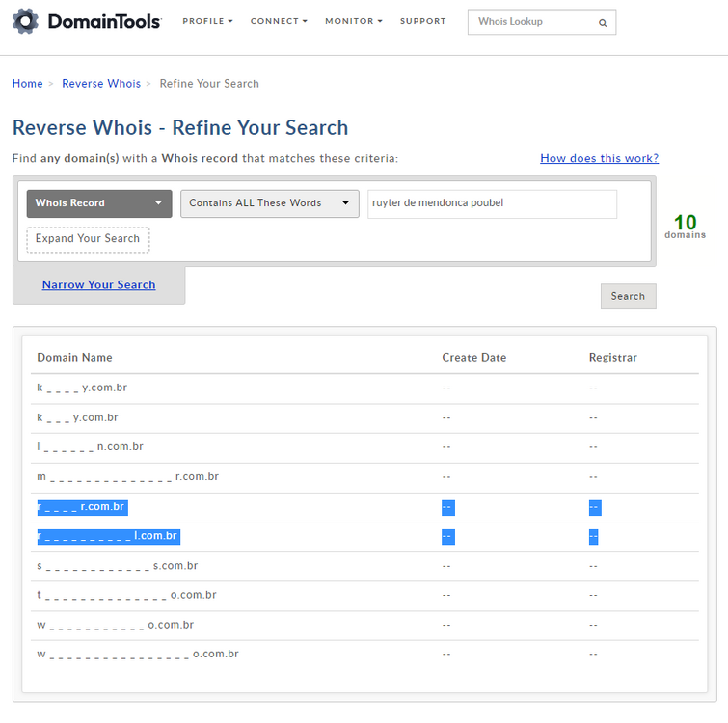The image size is (728, 723).
Task: Click the Search button
Action: point(628,296)
